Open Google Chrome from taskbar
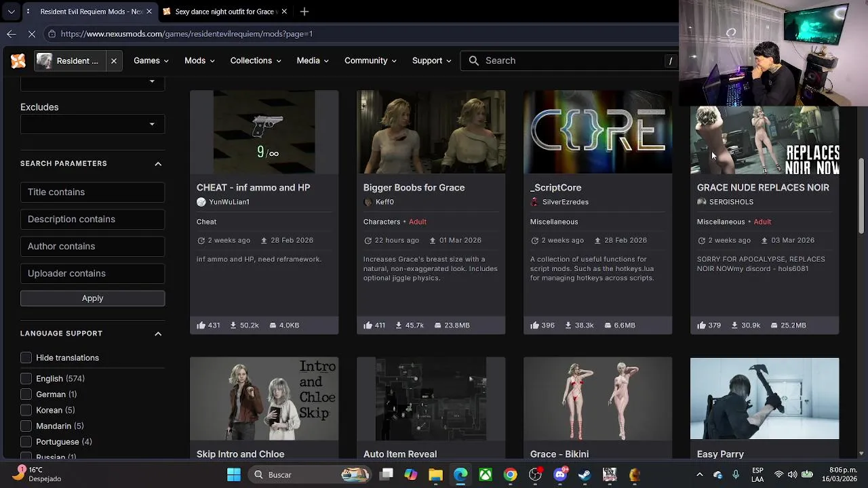Viewport: 868px width, 488px height. coord(510,474)
